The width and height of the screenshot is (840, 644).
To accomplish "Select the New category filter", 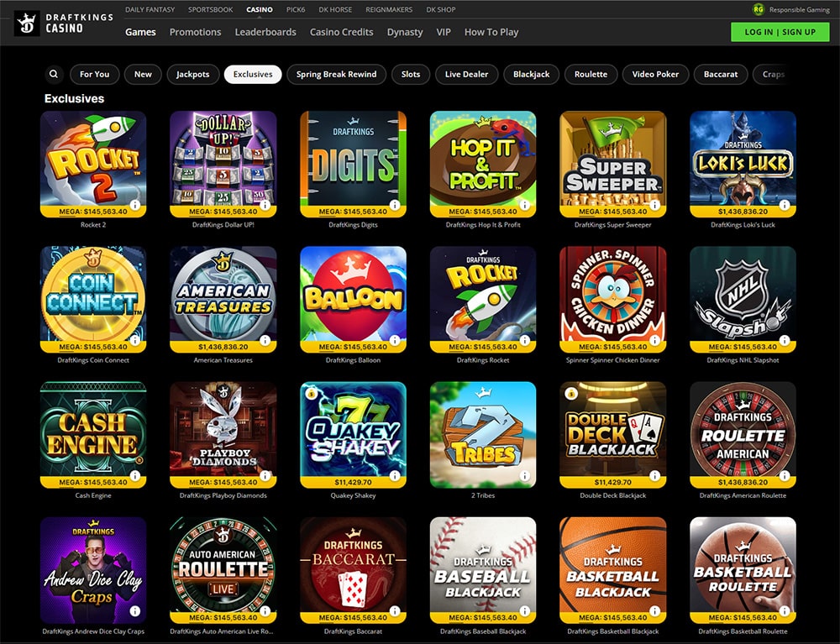I will pyautogui.click(x=143, y=75).
